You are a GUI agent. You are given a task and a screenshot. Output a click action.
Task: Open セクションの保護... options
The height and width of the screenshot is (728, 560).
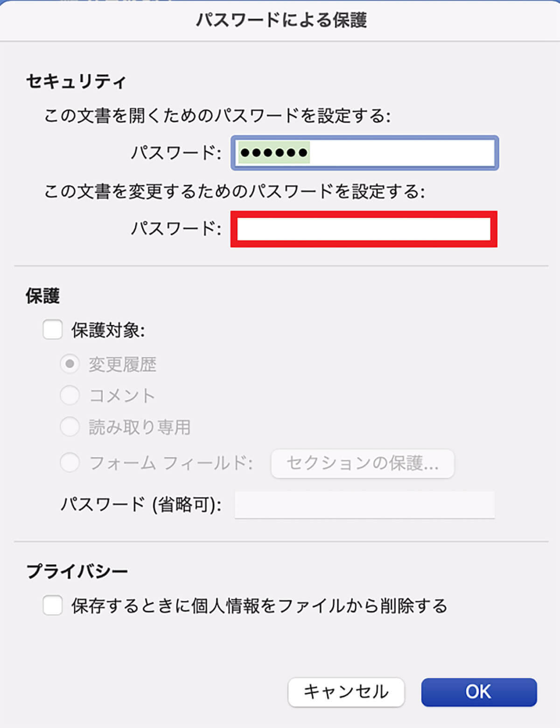pos(362,463)
